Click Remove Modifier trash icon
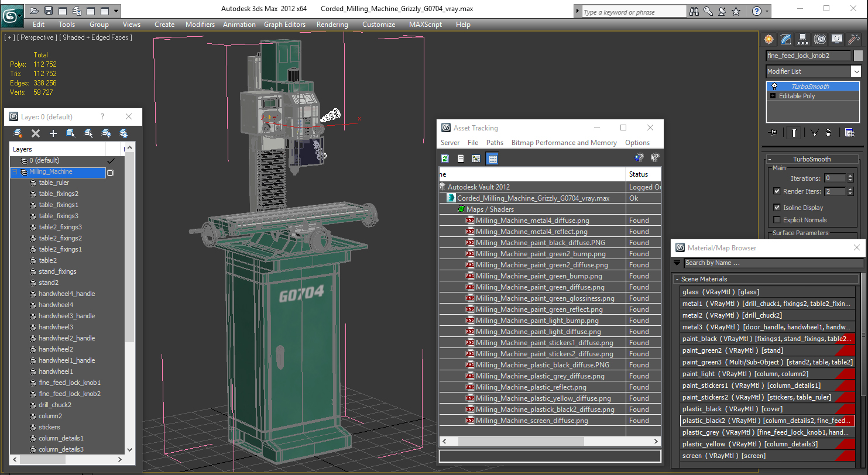868x475 pixels. [828, 133]
